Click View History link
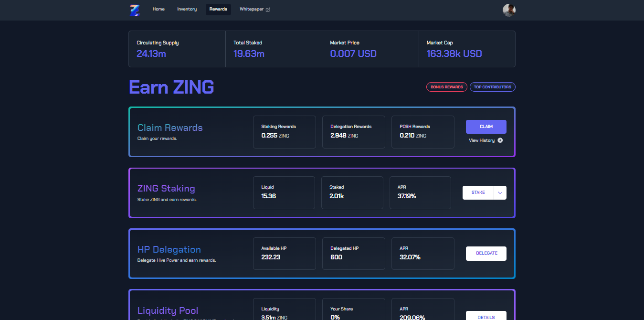Image resolution: width=644 pixels, height=320 pixels. click(x=486, y=140)
